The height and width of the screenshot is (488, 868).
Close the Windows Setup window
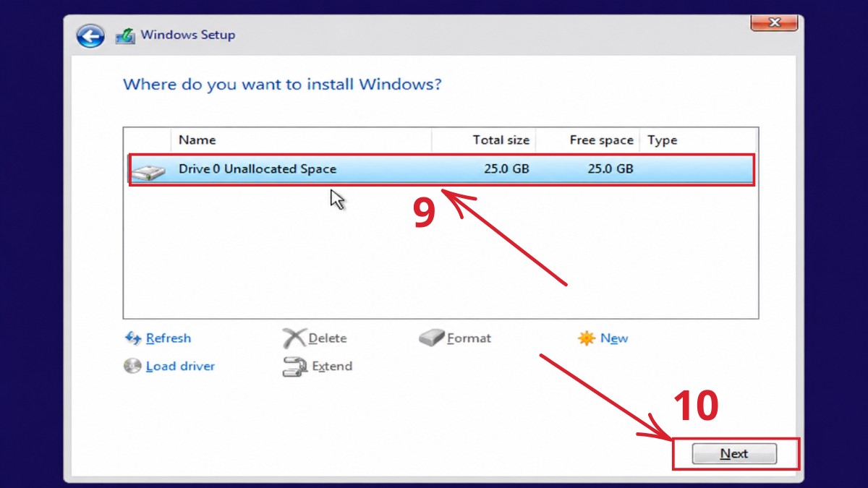coord(774,22)
